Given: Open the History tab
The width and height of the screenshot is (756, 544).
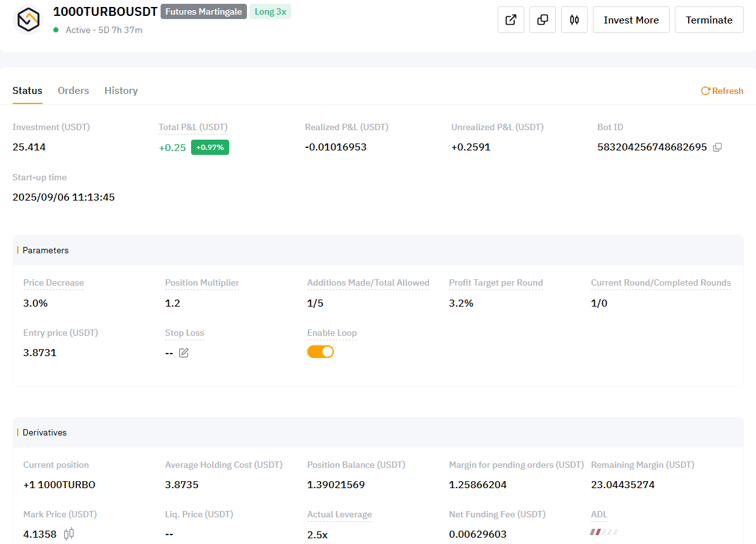Looking at the screenshot, I should pos(121,91).
